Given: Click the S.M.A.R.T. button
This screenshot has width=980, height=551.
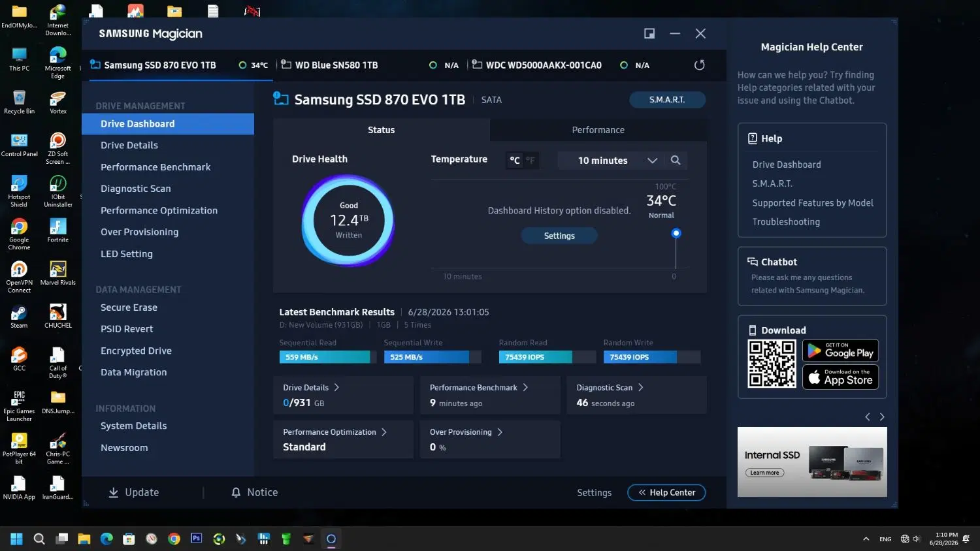Looking at the screenshot, I should pos(667,100).
